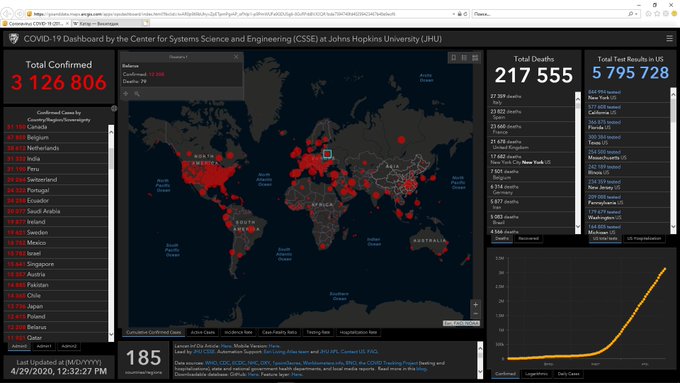Select Belarus in the country list
The image size is (680, 383).
tap(56, 327)
